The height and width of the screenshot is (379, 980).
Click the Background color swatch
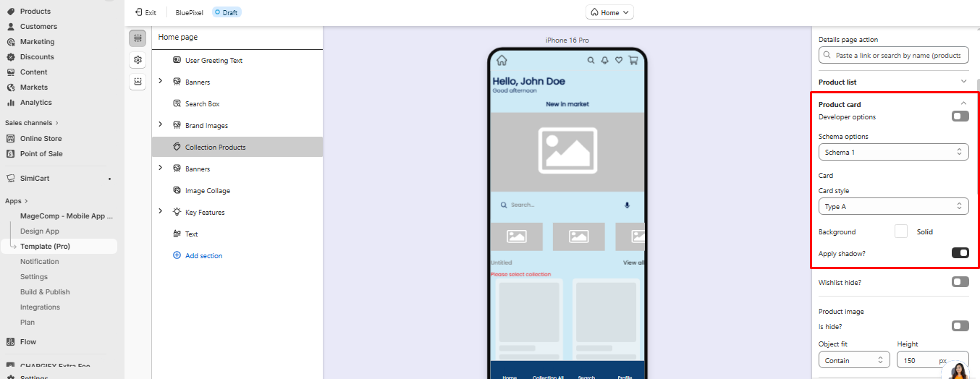[901, 232]
